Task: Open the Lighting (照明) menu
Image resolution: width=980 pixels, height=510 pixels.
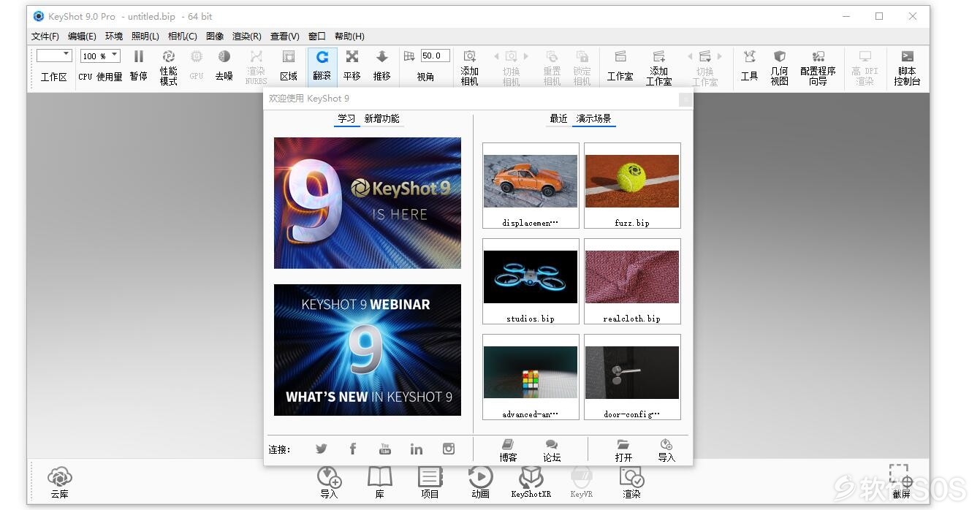Action: [145, 36]
